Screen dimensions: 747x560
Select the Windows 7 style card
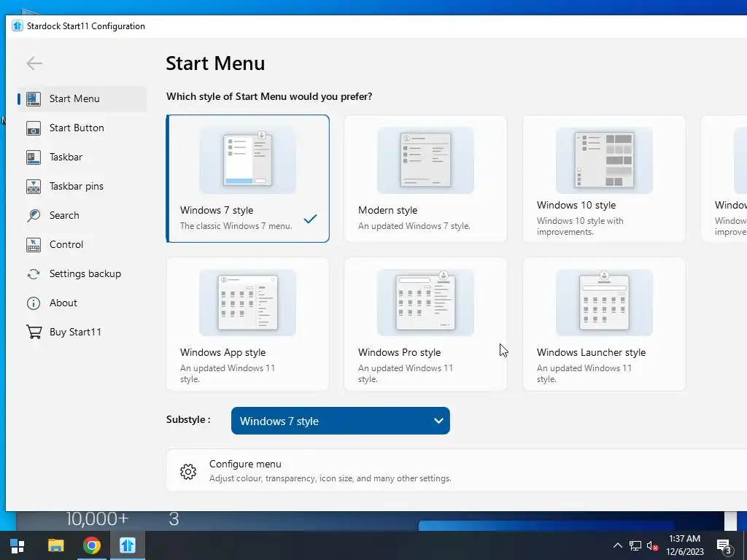pos(248,179)
